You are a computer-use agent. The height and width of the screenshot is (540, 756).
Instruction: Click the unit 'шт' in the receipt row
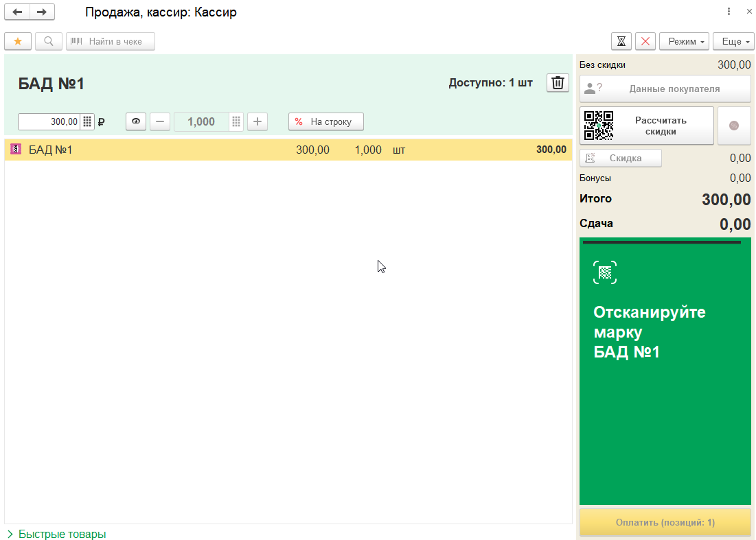(x=399, y=150)
